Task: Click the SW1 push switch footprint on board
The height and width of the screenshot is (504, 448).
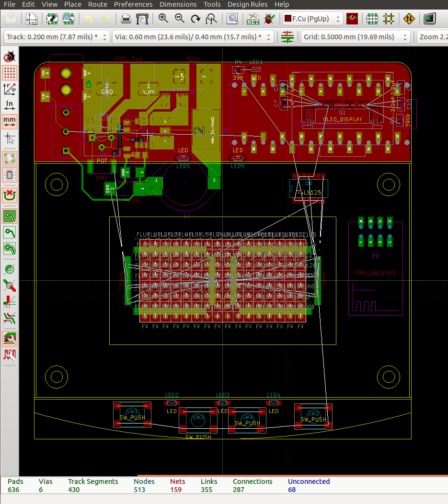Action: (132, 414)
